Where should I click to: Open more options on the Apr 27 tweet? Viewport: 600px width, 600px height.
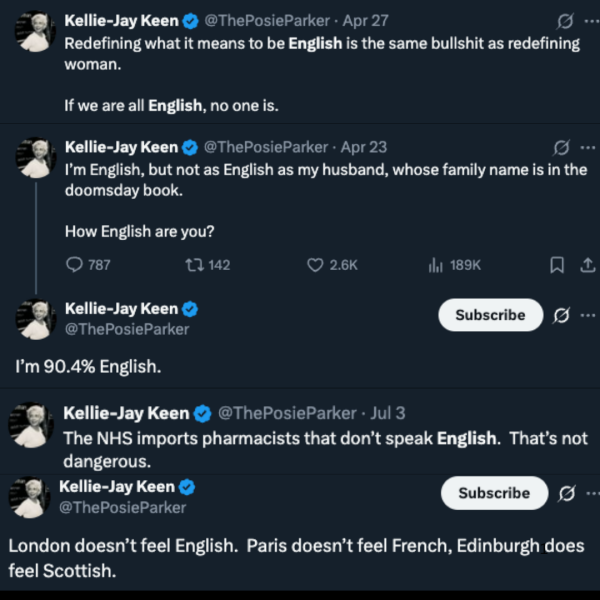point(587,20)
